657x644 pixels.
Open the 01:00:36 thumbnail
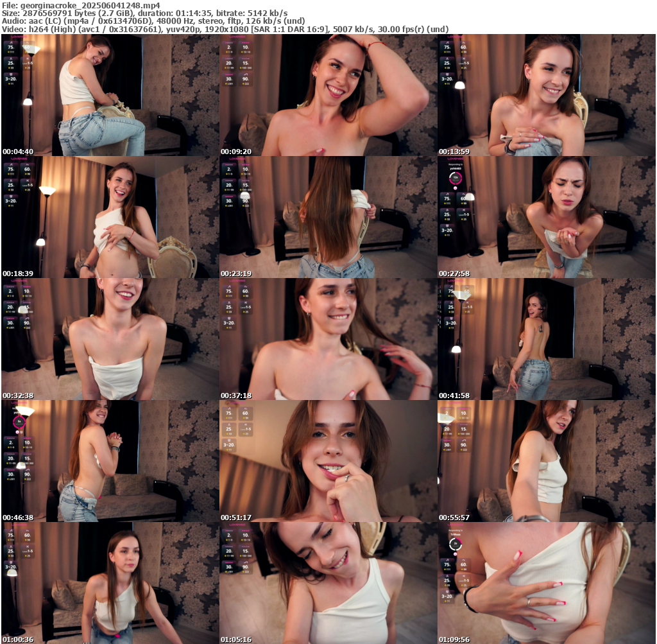(110, 583)
